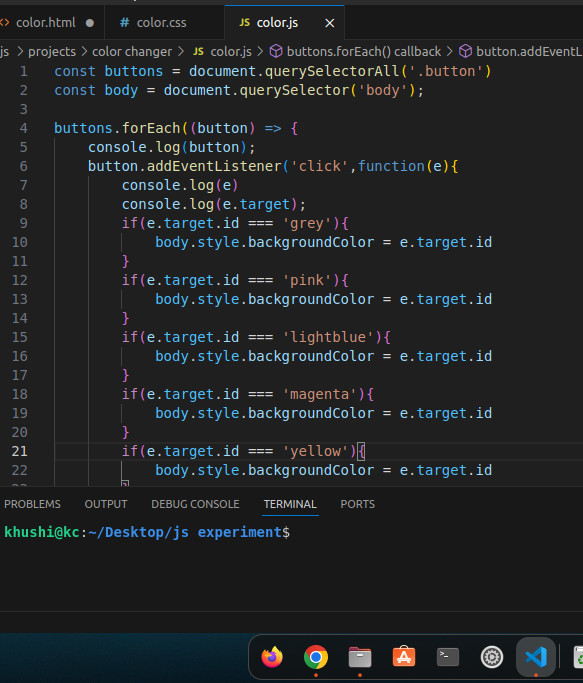
Task: Click 'addEventListener' on line 6
Action: pos(214,166)
